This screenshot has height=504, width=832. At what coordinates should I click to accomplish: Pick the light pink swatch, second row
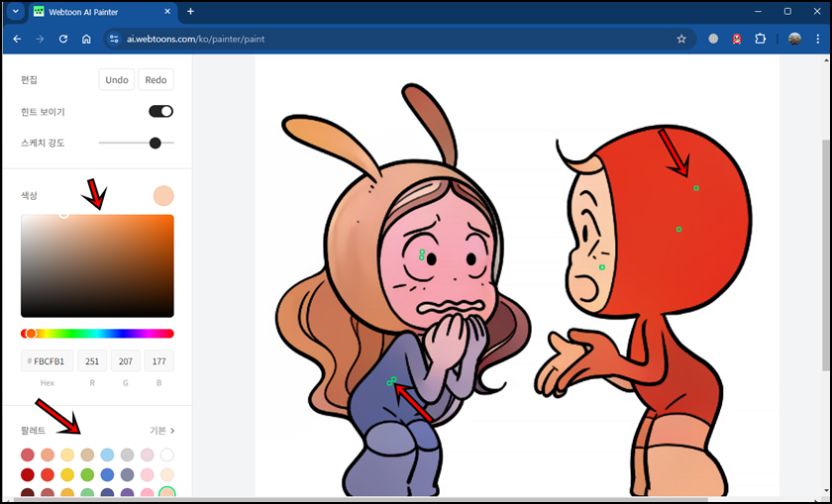point(147,475)
